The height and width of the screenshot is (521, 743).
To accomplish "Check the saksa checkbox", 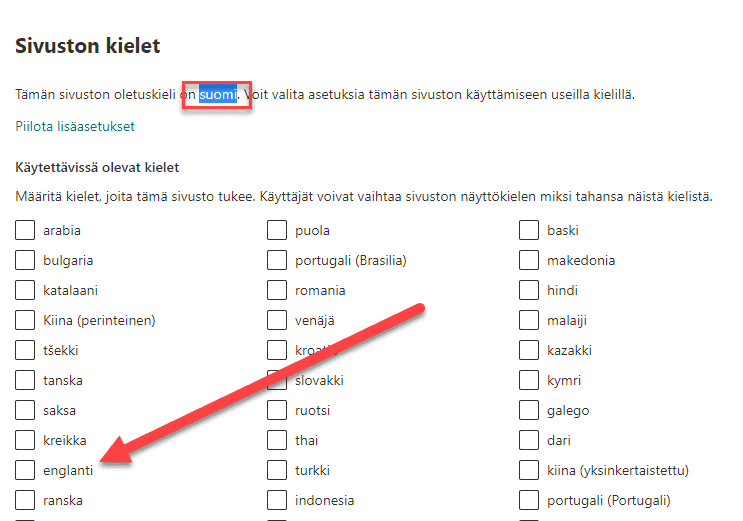I will (26, 411).
